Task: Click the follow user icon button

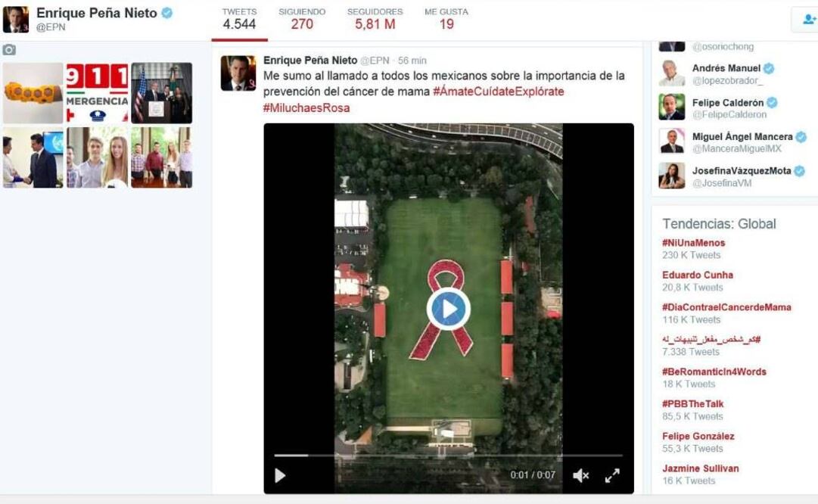Action: [x=807, y=20]
